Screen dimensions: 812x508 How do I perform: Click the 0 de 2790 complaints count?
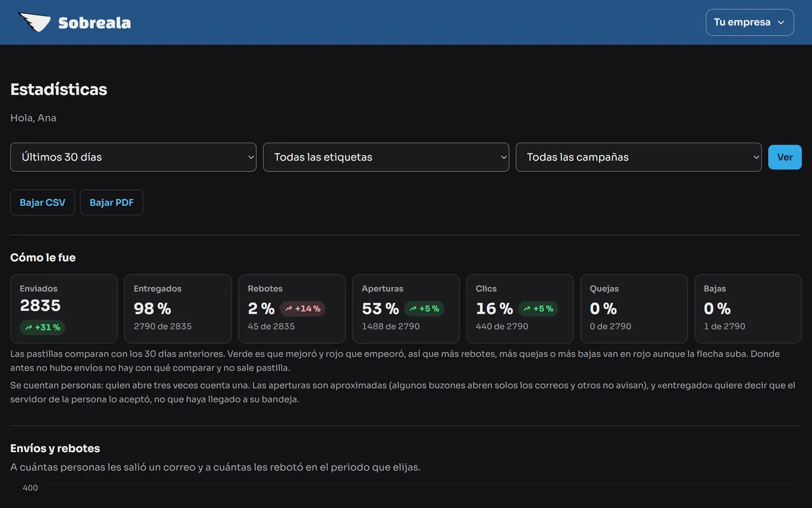[x=611, y=326]
